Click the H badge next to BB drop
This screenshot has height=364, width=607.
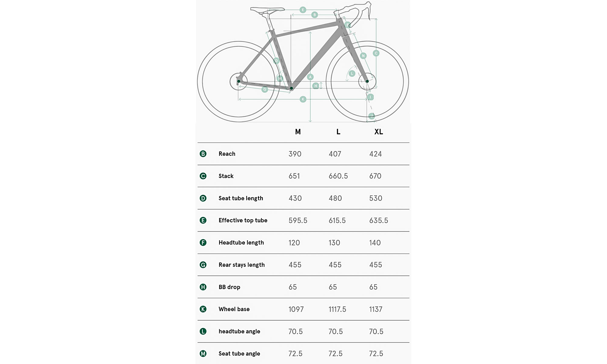coord(203,287)
